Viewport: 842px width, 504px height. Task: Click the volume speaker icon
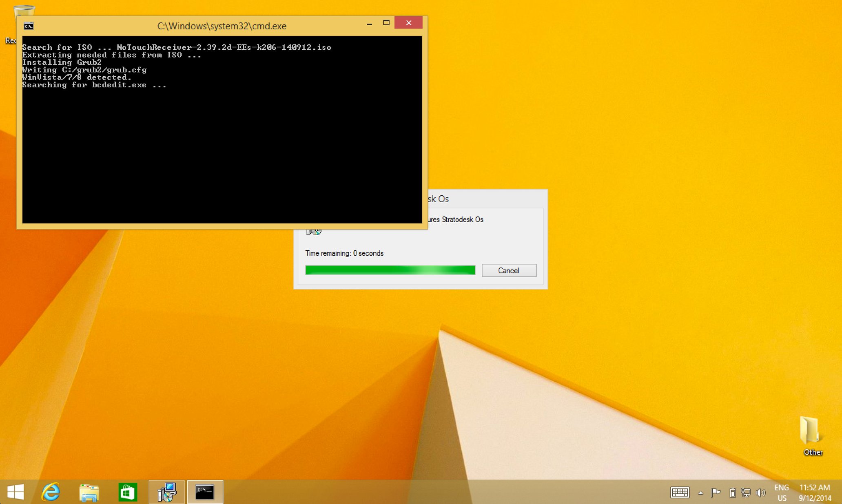tap(760, 493)
